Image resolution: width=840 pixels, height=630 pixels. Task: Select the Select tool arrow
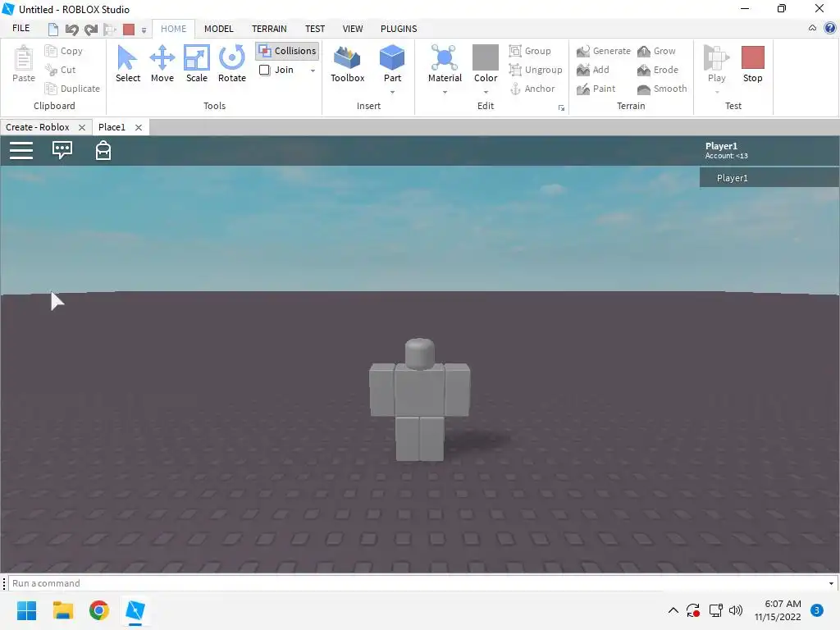pos(127,64)
